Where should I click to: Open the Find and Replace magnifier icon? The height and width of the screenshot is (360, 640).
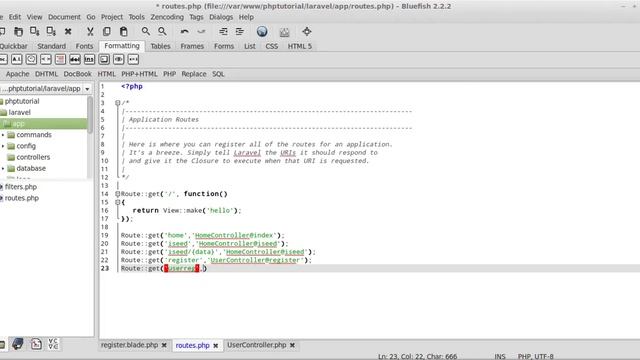[x=162, y=31]
